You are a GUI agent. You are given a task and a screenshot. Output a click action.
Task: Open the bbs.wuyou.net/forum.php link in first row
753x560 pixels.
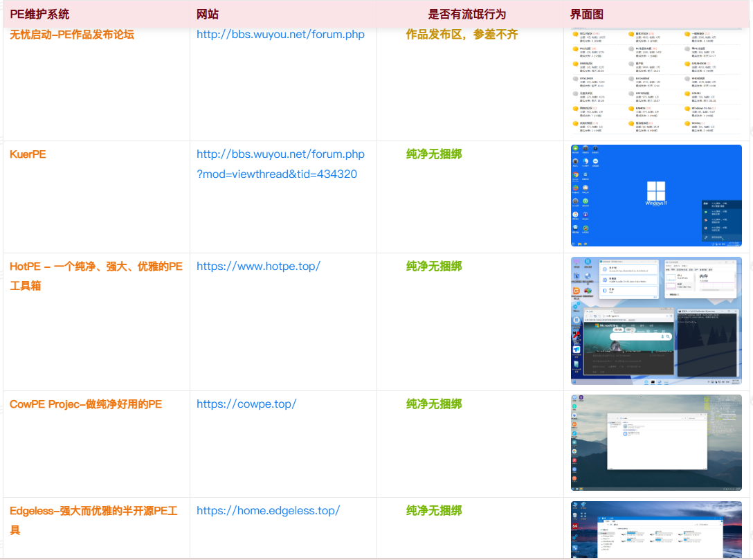tap(280, 35)
